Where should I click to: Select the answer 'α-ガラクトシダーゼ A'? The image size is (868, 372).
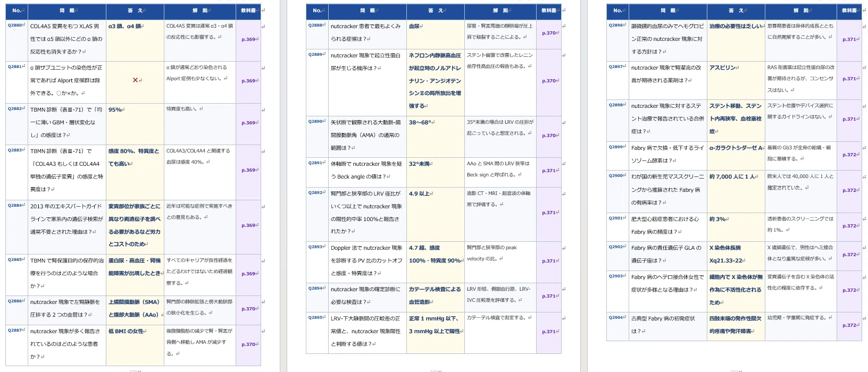736,148
